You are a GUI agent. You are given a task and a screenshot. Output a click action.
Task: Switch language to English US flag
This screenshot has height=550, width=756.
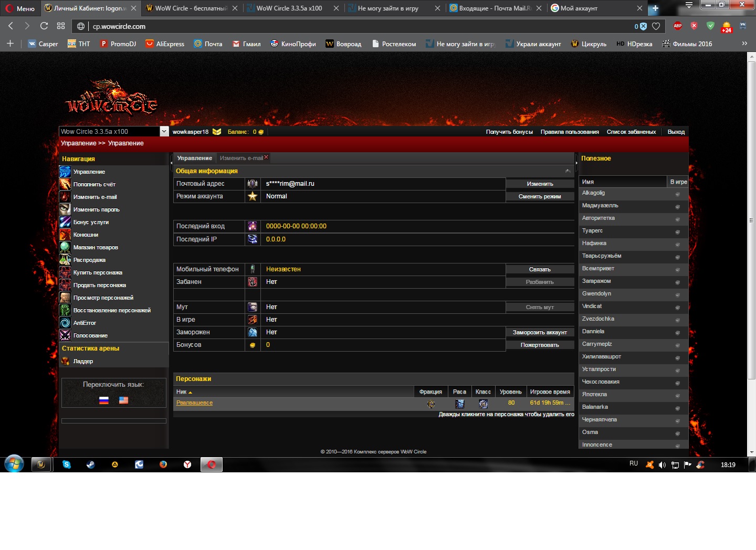(x=123, y=400)
